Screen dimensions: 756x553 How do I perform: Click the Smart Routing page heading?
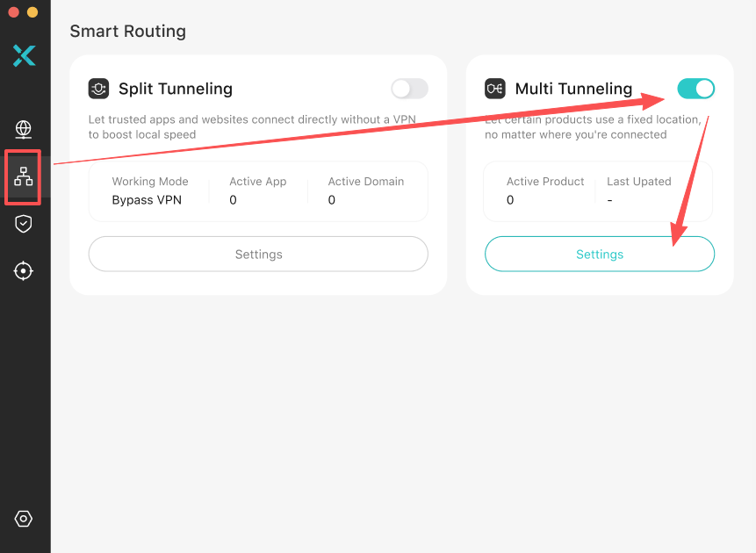tap(127, 31)
